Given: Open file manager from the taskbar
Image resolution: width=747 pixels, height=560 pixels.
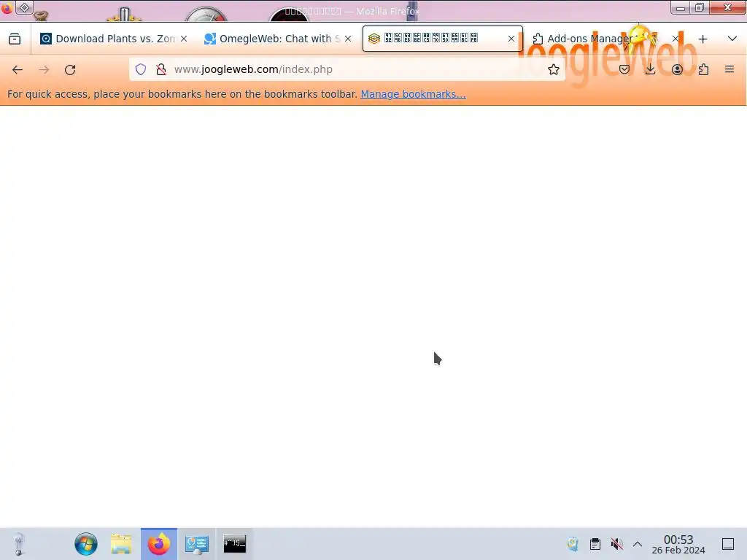Looking at the screenshot, I should pyautogui.click(x=122, y=544).
